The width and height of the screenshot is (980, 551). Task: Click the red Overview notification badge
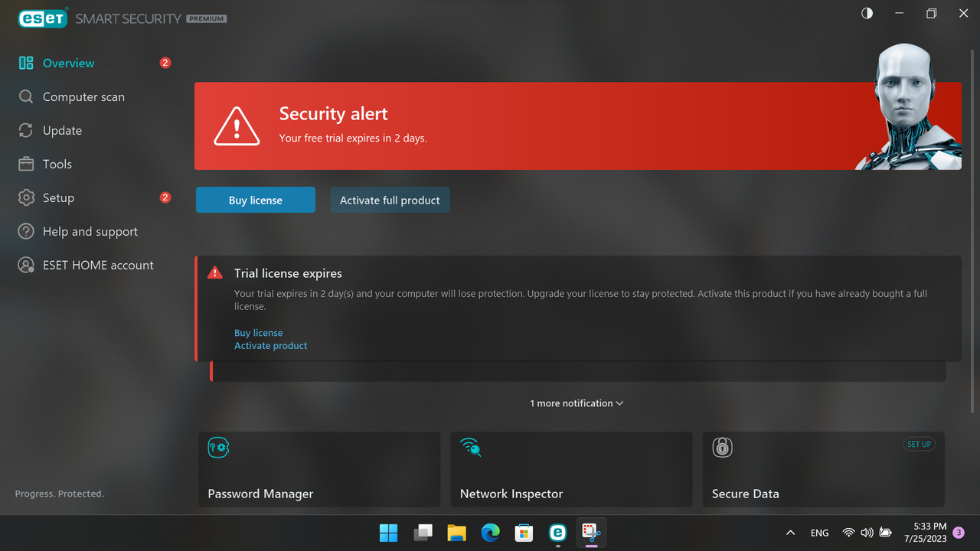tap(165, 63)
